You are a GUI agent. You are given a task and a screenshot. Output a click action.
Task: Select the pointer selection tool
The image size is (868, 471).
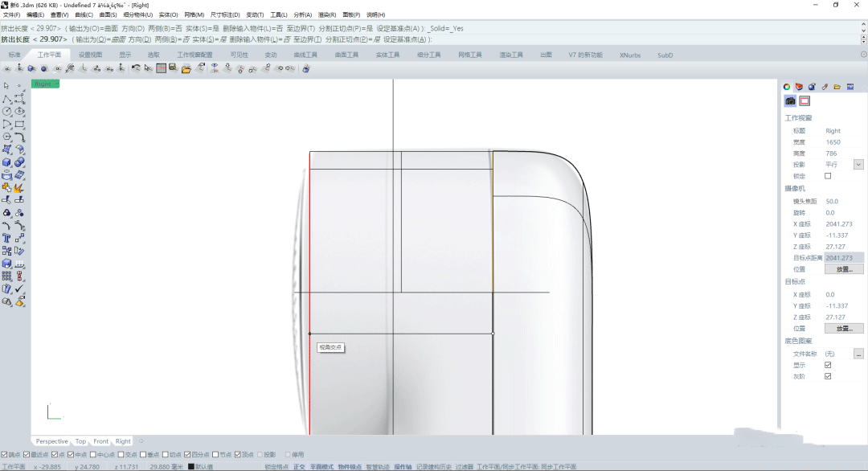(x=6, y=85)
